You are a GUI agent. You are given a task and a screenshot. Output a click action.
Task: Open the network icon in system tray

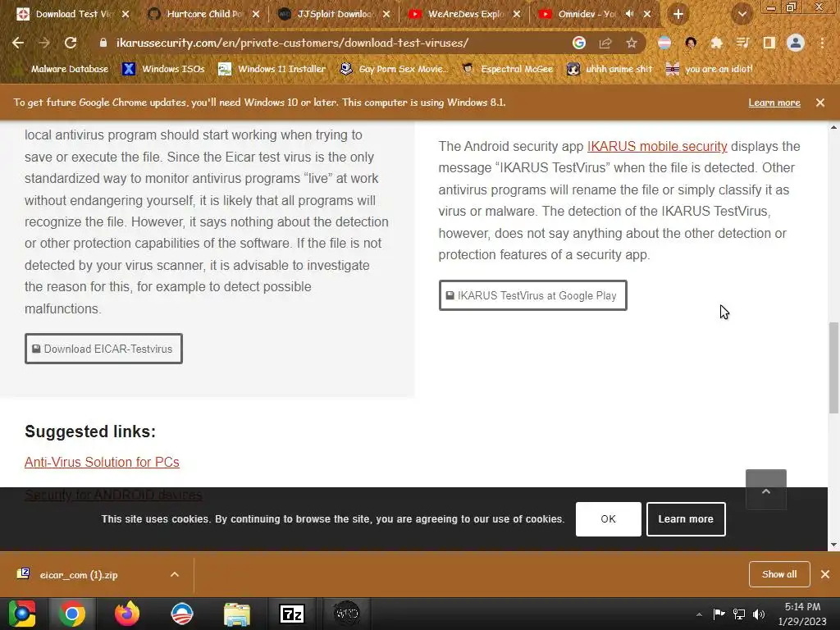click(x=739, y=614)
